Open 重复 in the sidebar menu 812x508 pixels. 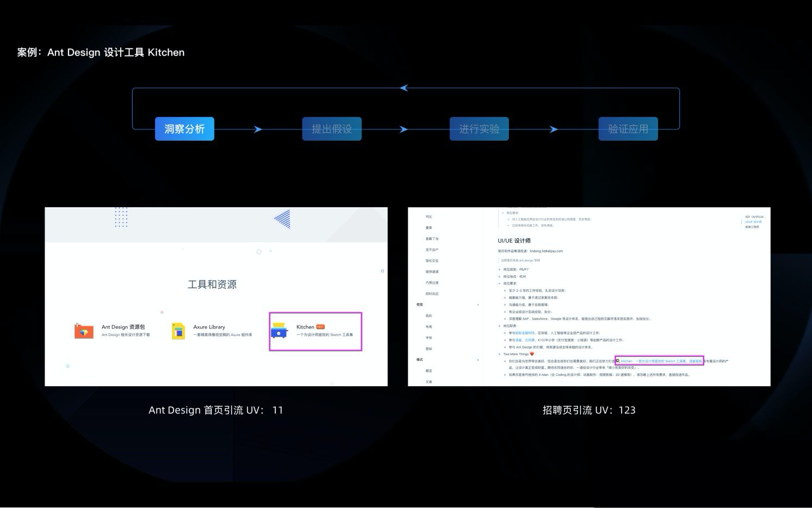429,228
